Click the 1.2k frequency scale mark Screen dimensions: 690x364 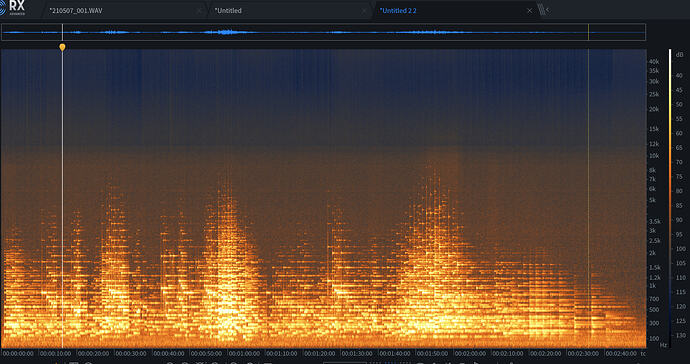tap(655, 278)
